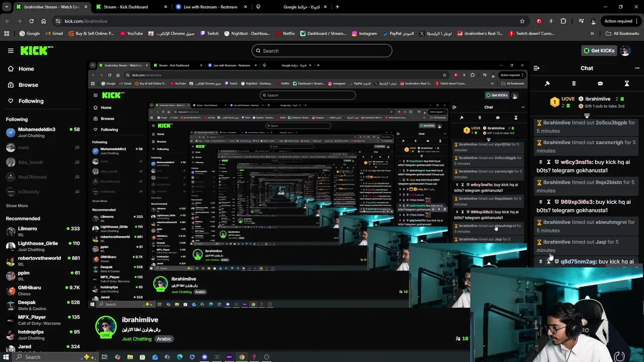Open Nightbot Dashboard bookmark

tap(247, 34)
